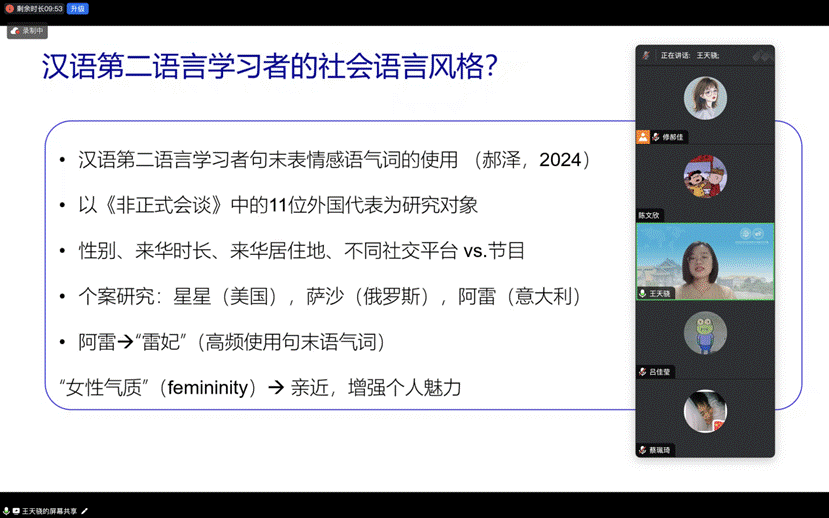Select 陈文欣's cartoon avatar
This screenshot has width=829, height=518.
(x=705, y=177)
